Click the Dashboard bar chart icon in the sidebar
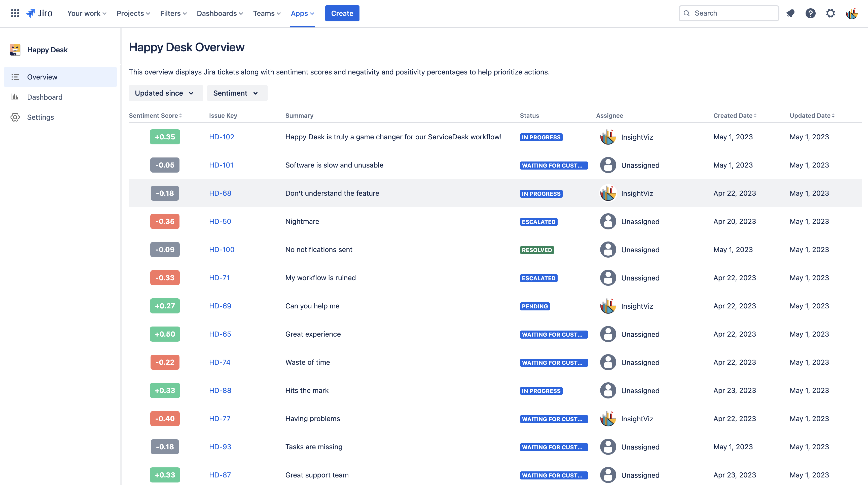 point(15,97)
